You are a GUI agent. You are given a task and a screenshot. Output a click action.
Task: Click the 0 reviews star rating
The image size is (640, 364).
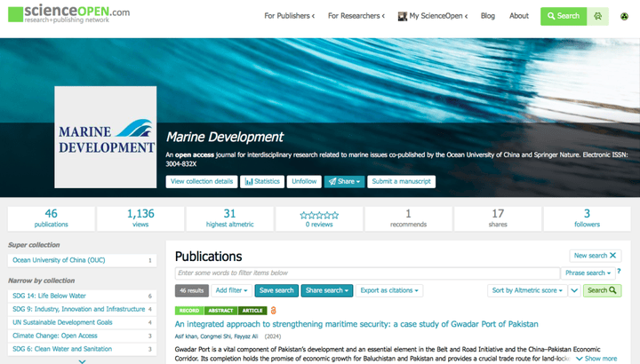point(319,218)
